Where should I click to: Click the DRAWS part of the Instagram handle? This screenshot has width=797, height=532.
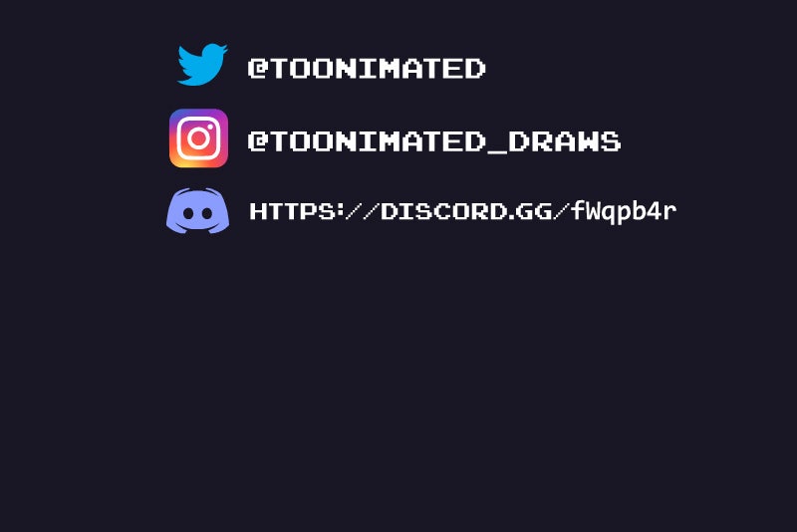click(x=564, y=141)
